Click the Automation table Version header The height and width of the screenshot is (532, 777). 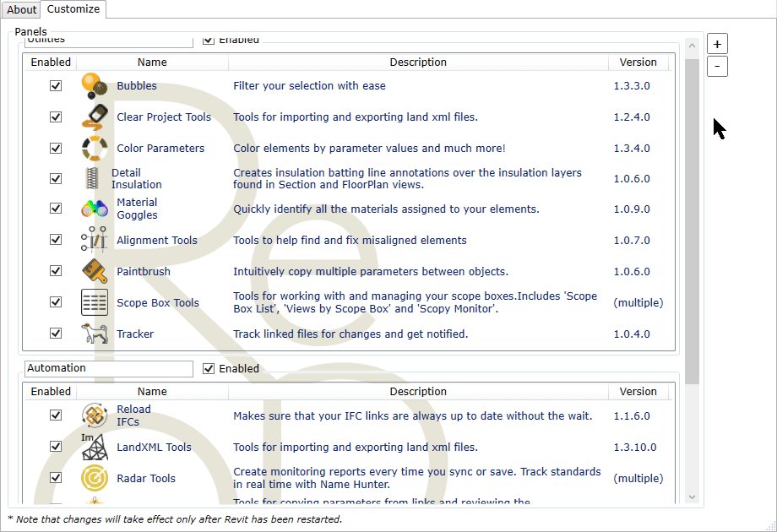click(638, 391)
